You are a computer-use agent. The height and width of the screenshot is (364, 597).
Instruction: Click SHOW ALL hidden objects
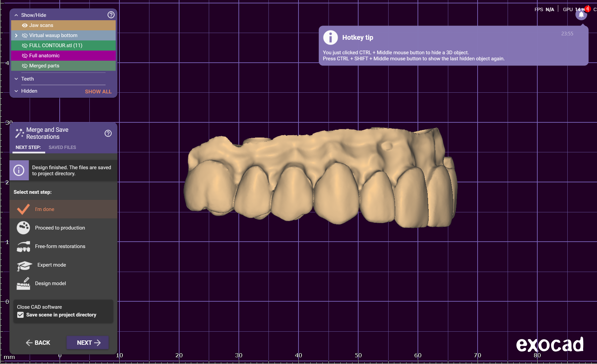(98, 91)
